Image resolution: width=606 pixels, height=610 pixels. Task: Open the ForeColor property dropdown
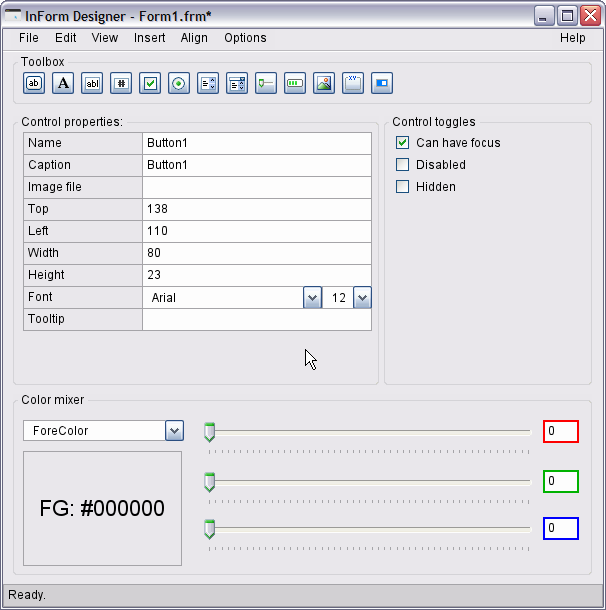[x=174, y=431]
